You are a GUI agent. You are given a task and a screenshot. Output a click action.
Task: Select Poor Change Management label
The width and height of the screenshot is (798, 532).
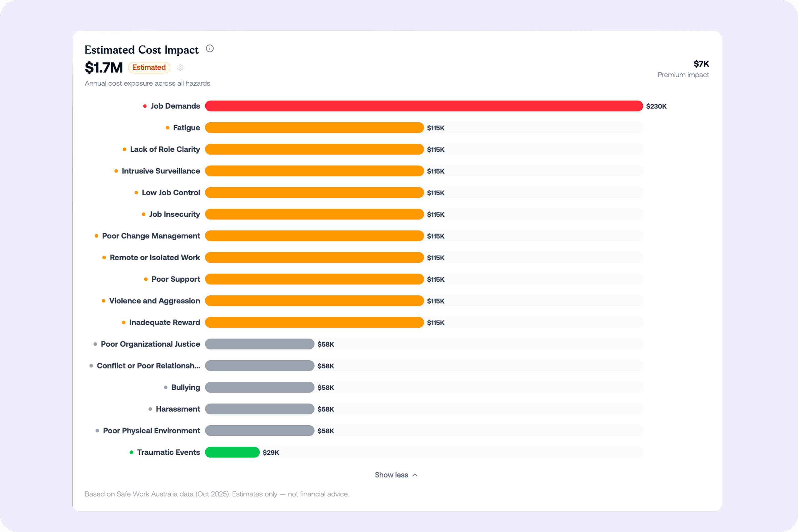pos(151,236)
